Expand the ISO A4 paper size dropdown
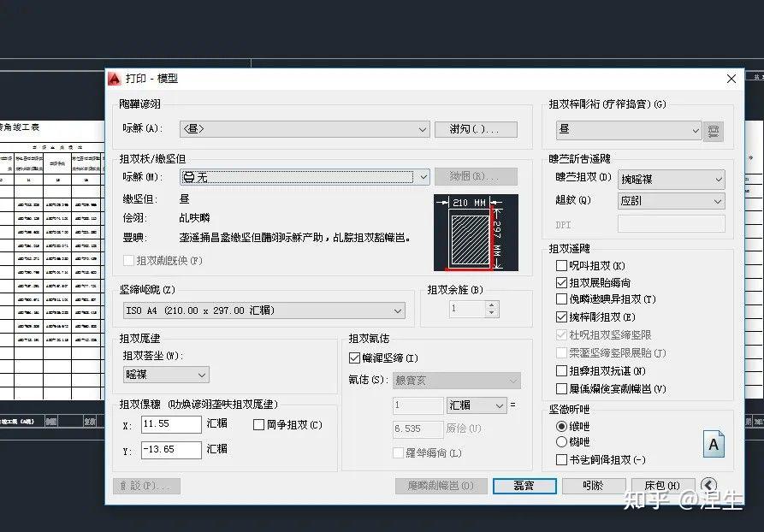 click(x=264, y=310)
